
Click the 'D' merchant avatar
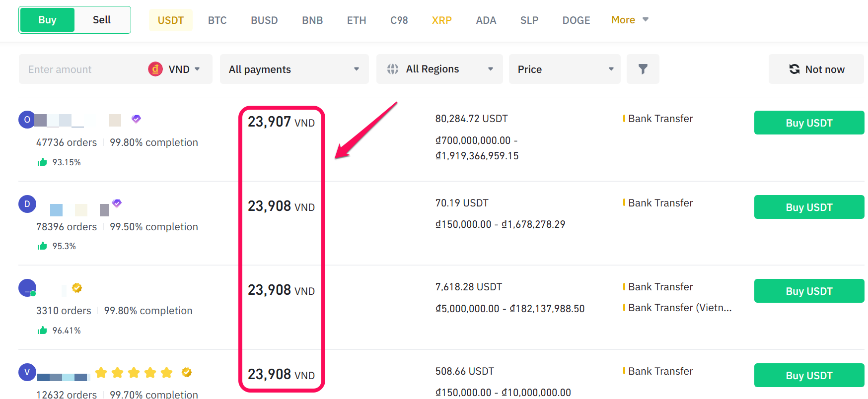tap(27, 204)
